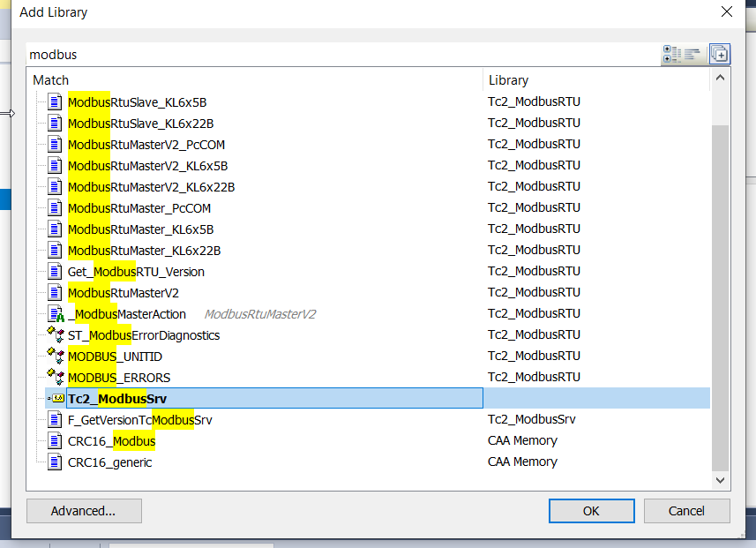The image size is (756, 548).
Task: Click the Match column header
Action: (255, 80)
